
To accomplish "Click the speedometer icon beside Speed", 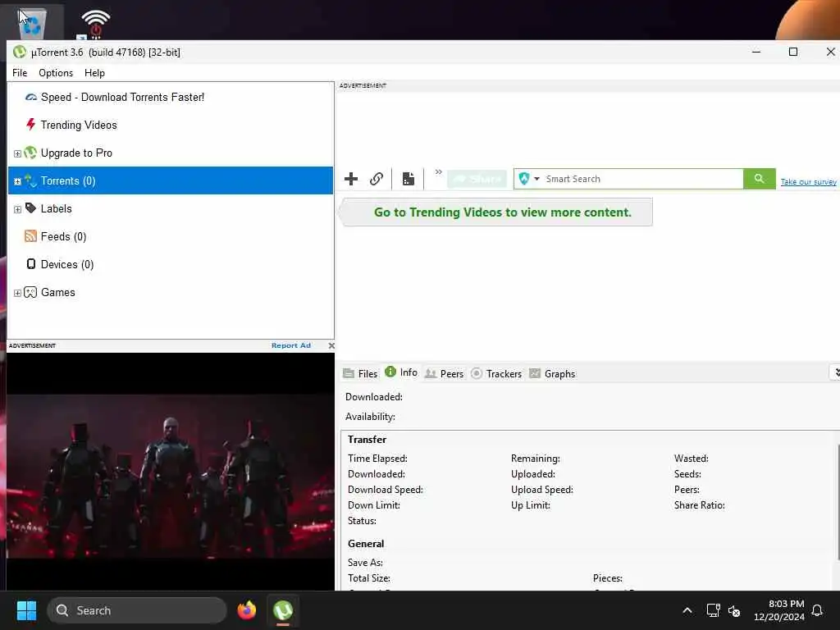I will tap(31, 97).
